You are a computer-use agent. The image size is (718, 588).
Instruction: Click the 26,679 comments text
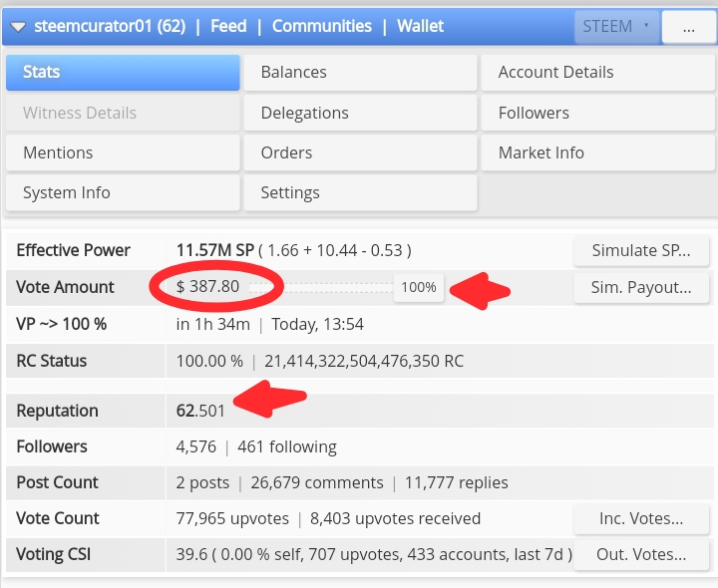[317, 482]
